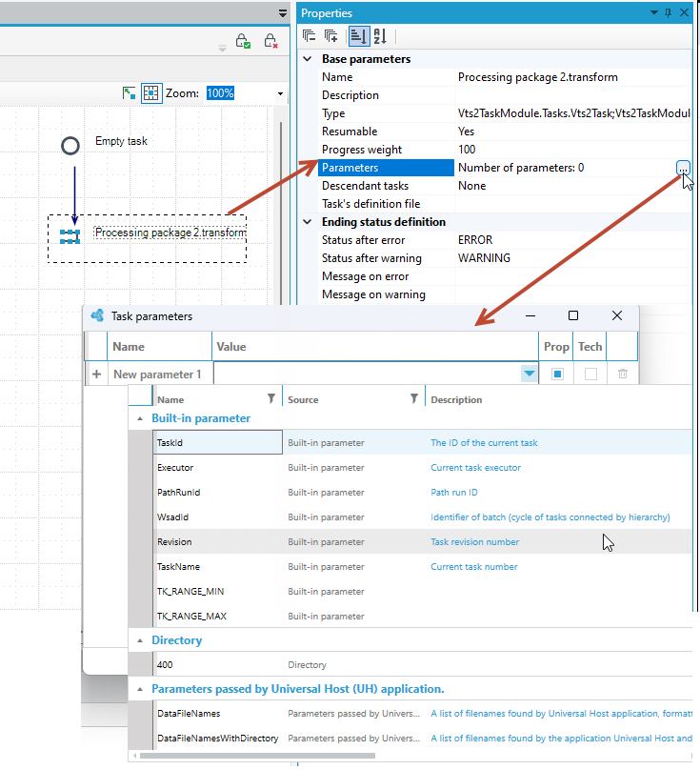The width and height of the screenshot is (700, 770).
Task: Click the trash icon to delete parameter
Action: pyautogui.click(x=623, y=375)
